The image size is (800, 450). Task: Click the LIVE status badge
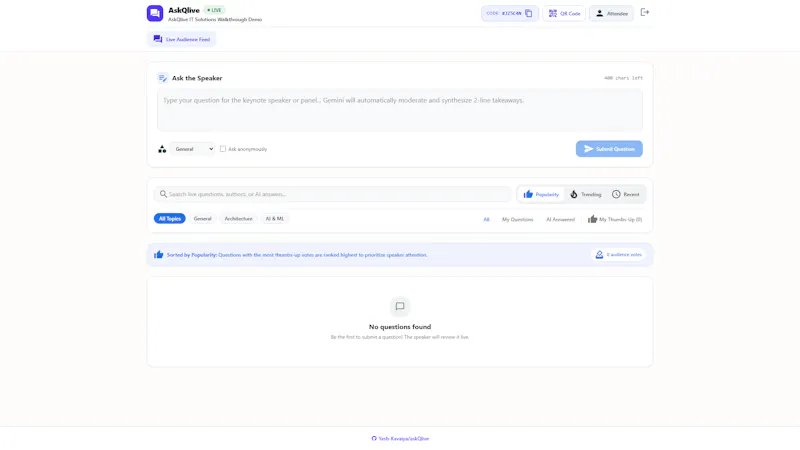(x=214, y=10)
